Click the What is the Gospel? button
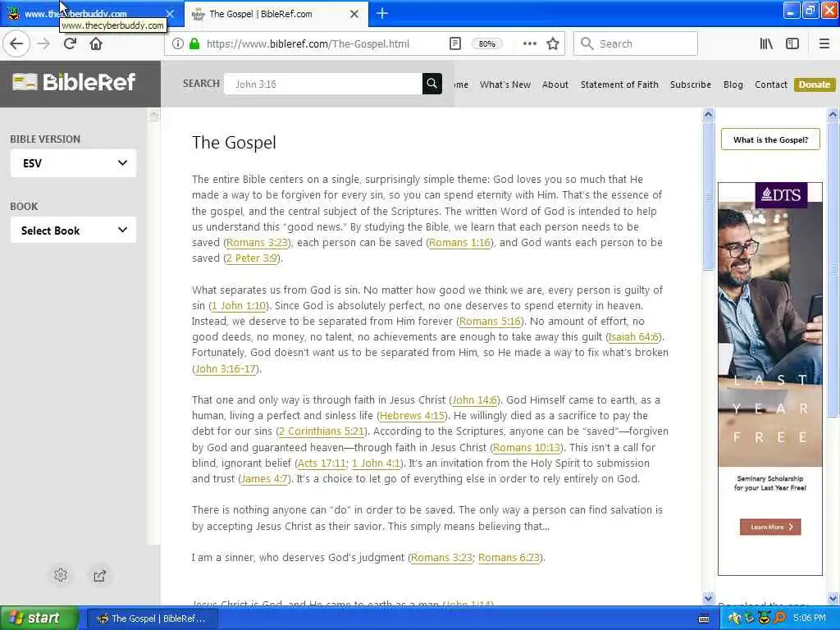The height and width of the screenshot is (630, 840). click(x=770, y=139)
